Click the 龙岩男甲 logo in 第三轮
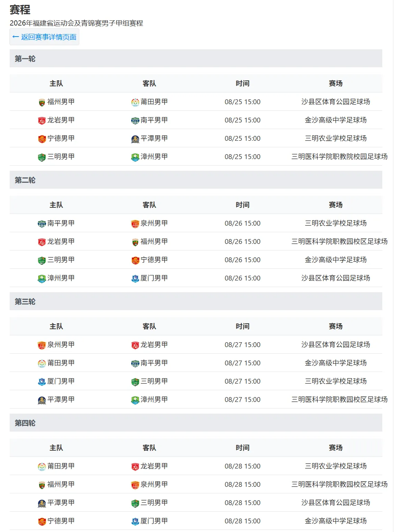394x532 pixels. point(135,345)
